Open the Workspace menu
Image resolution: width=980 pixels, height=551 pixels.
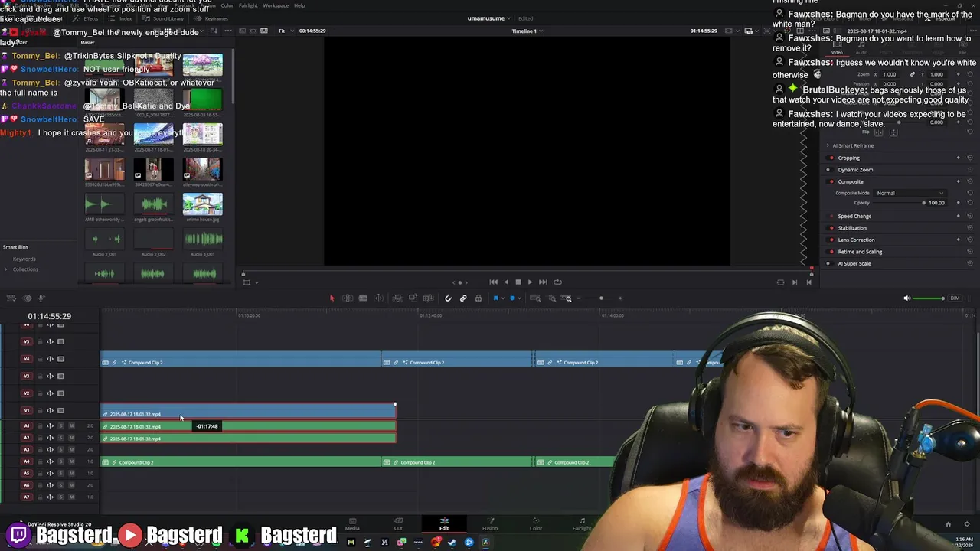tap(276, 5)
